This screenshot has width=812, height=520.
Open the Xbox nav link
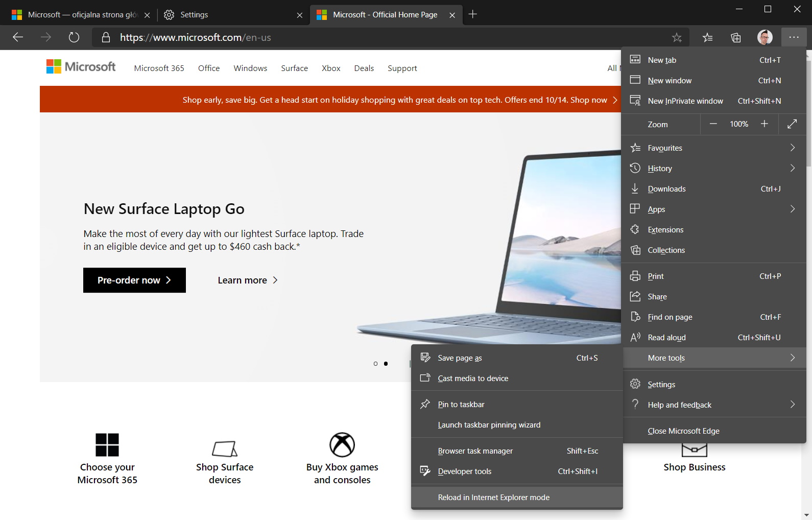click(x=331, y=68)
